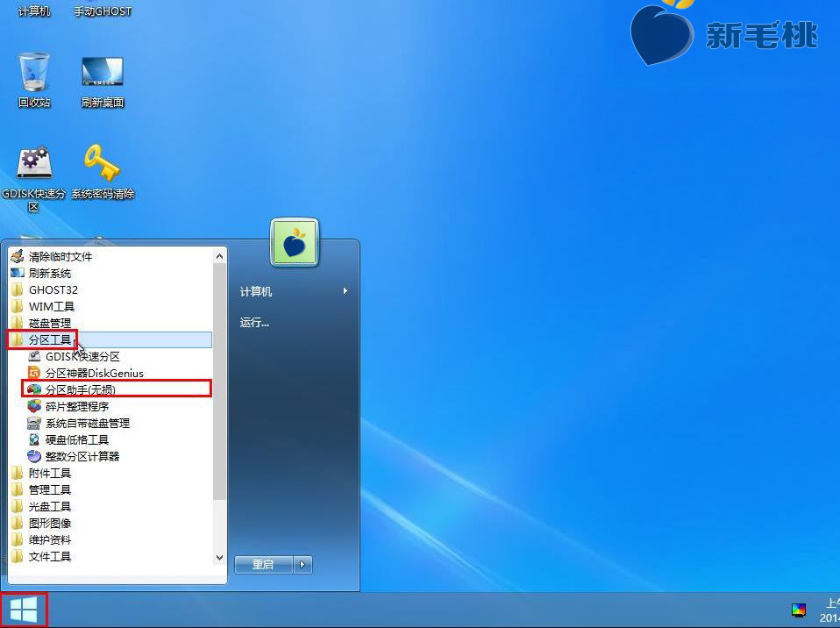Open the 刷新桌面 desktop icon
Image resolution: width=840 pixels, height=628 pixels.
point(103,82)
